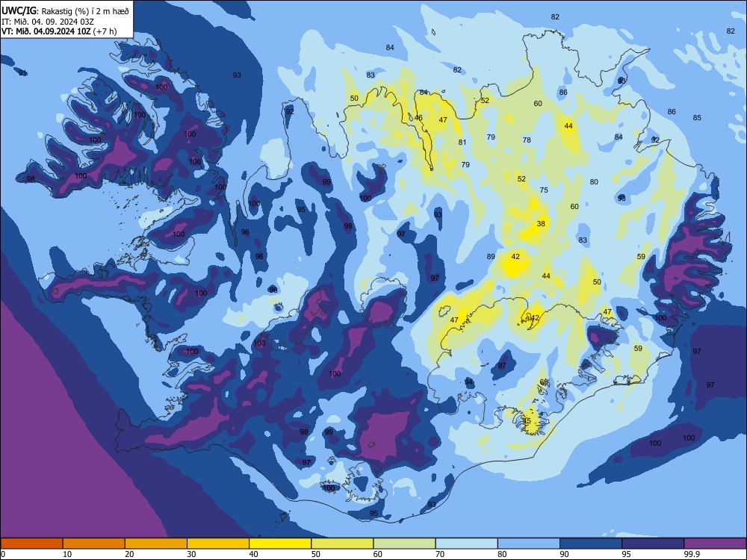Click the '80' humidity value on the map

pyautogui.click(x=594, y=182)
